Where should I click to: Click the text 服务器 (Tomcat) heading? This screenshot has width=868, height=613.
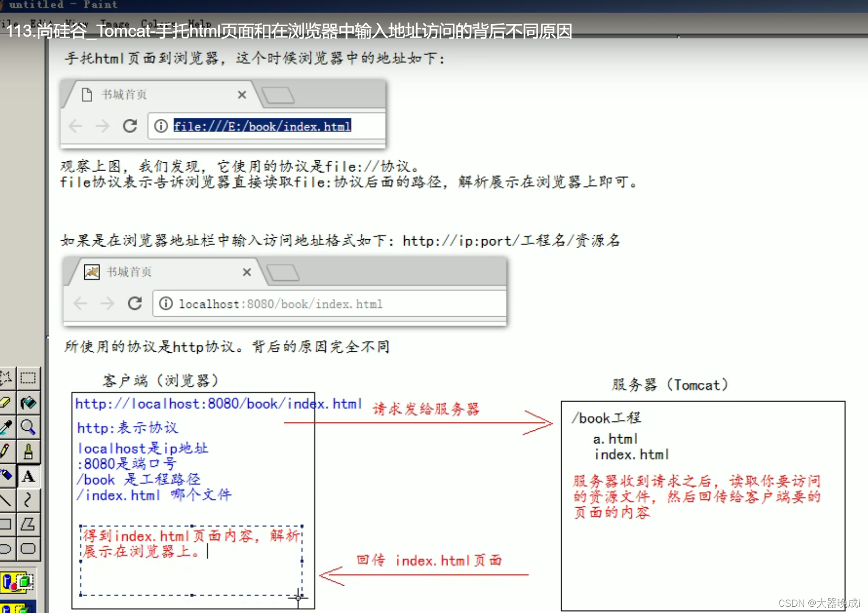click(x=670, y=385)
